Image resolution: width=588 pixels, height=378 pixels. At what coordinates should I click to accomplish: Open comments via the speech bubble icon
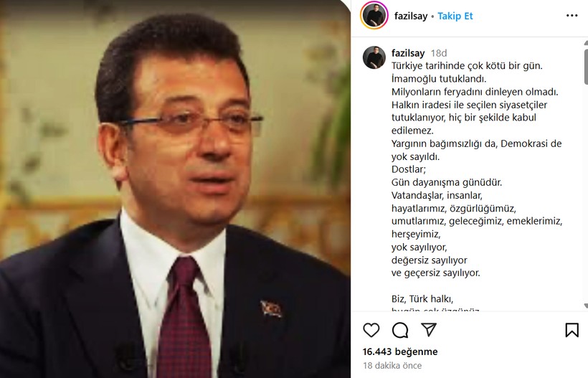click(x=400, y=330)
